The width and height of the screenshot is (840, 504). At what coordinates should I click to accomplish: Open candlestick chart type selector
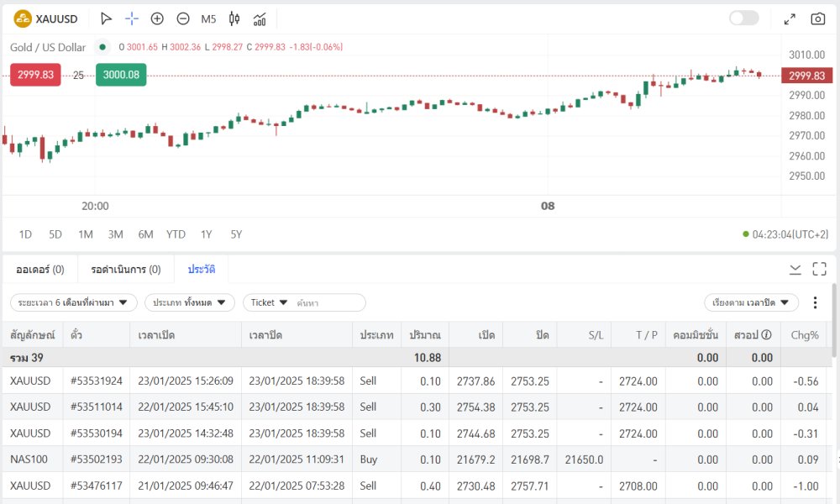(x=234, y=18)
